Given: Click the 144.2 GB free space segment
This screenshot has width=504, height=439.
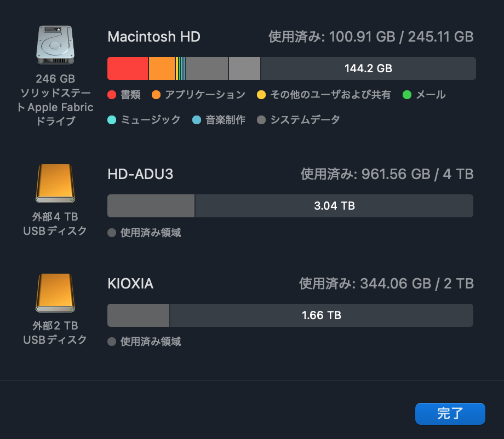Looking at the screenshot, I should (x=368, y=68).
